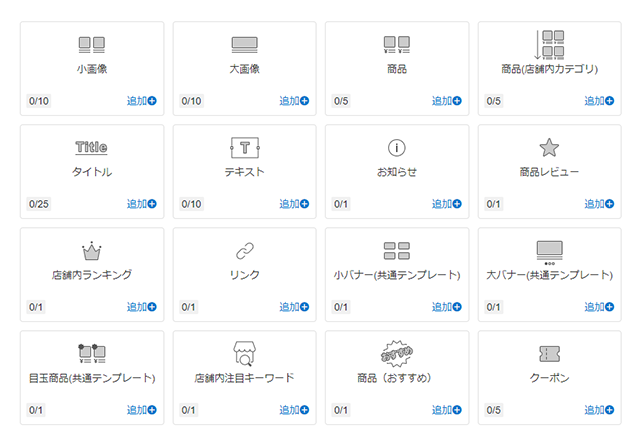Click the 店舗内ランキング crown icon
This screenshot has width=640, height=442.
[x=91, y=251]
